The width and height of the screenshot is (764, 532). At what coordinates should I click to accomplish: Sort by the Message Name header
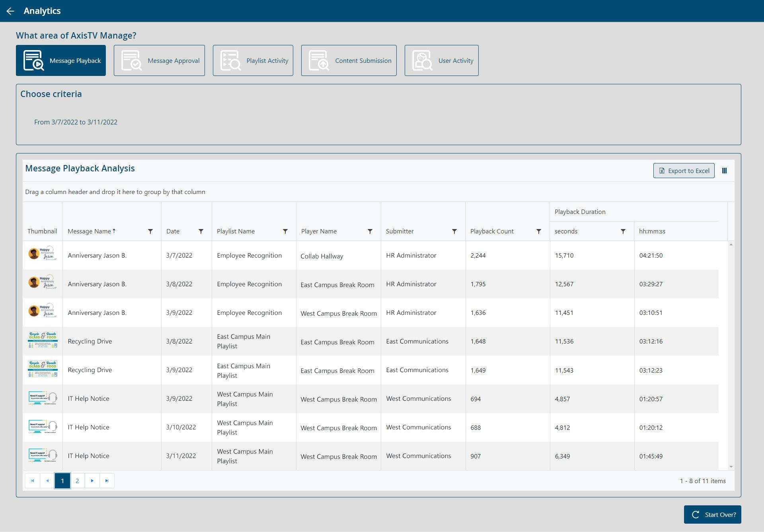click(90, 231)
